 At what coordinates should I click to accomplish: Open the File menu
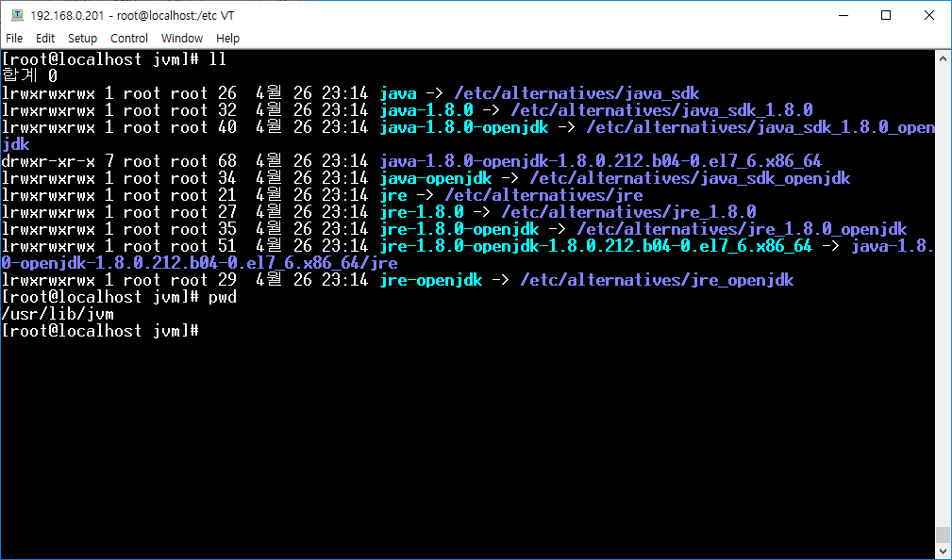[x=14, y=39]
